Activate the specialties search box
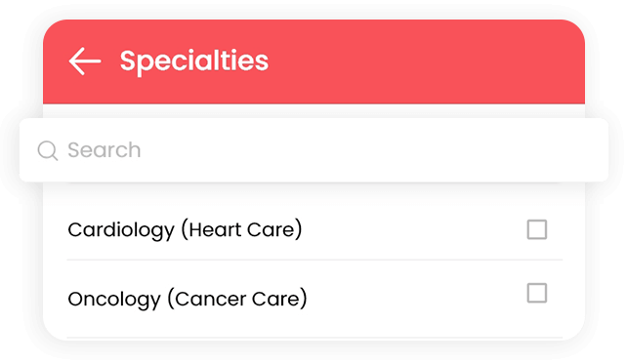Screen dimensions: 628x364 click(x=314, y=150)
